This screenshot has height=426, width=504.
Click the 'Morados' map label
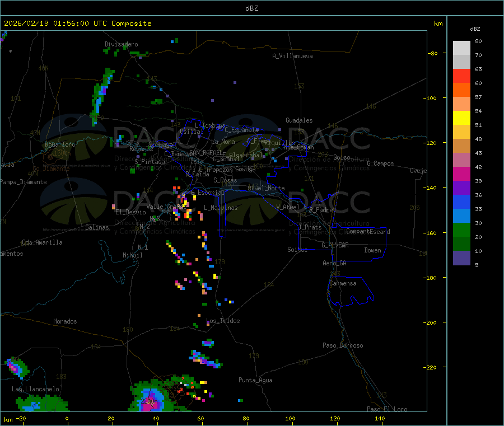[x=65, y=321]
